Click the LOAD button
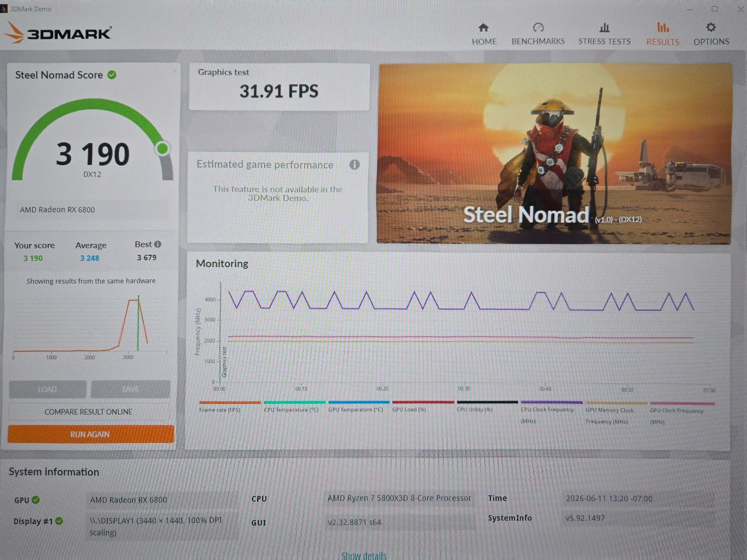The height and width of the screenshot is (560, 747). (x=47, y=389)
